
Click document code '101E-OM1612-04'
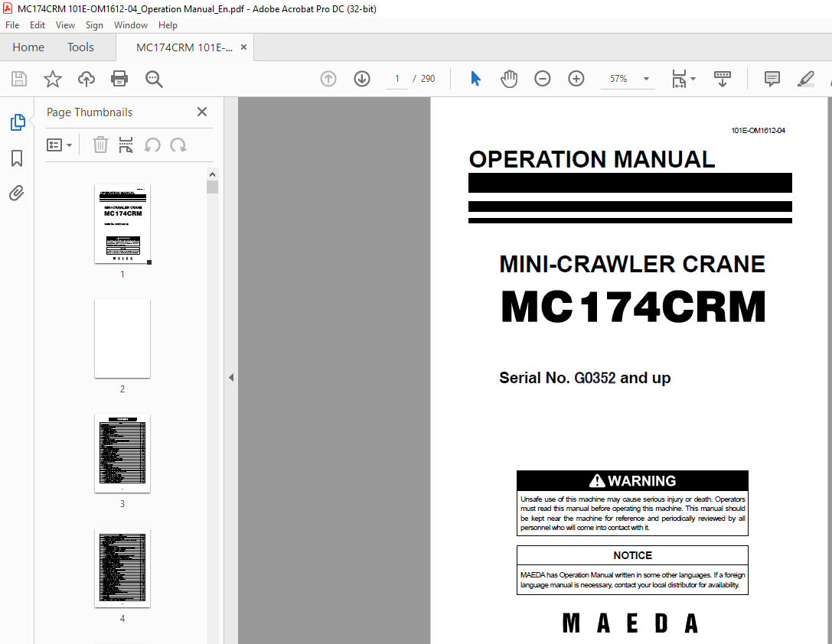[758, 130]
